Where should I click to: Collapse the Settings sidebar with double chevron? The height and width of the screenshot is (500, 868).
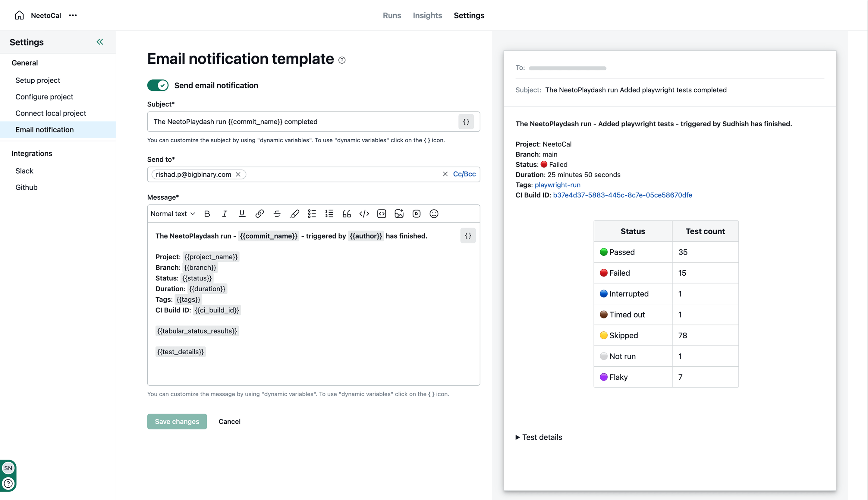[x=99, y=42]
